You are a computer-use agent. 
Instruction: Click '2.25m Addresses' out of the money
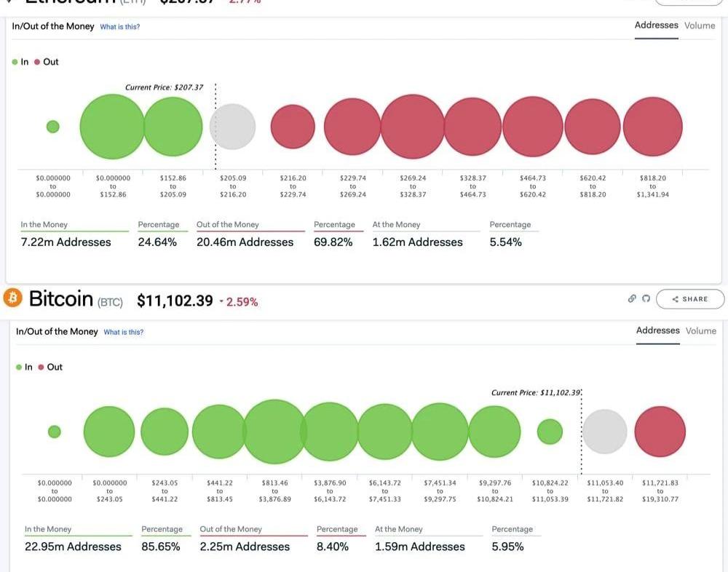tap(245, 547)
